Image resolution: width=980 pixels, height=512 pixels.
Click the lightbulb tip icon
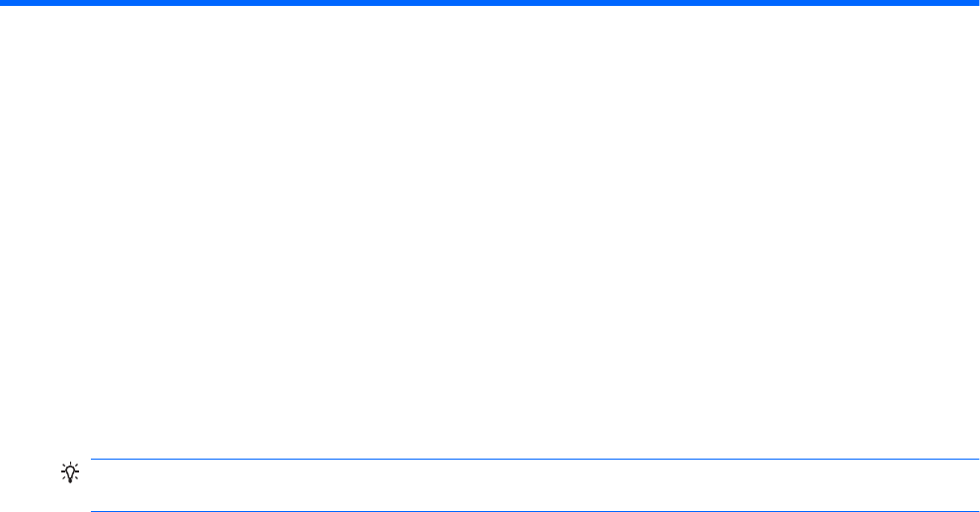point(70,472)
